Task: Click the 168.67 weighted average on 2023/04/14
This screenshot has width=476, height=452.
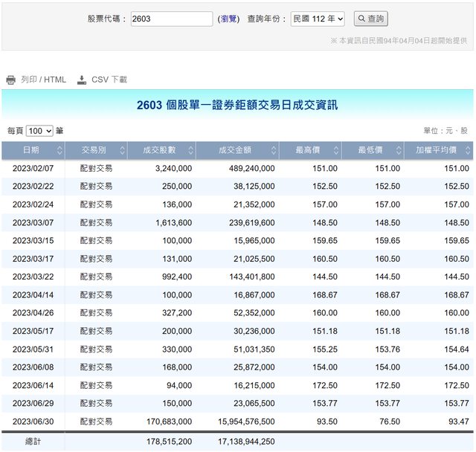Action: (456, 295)
